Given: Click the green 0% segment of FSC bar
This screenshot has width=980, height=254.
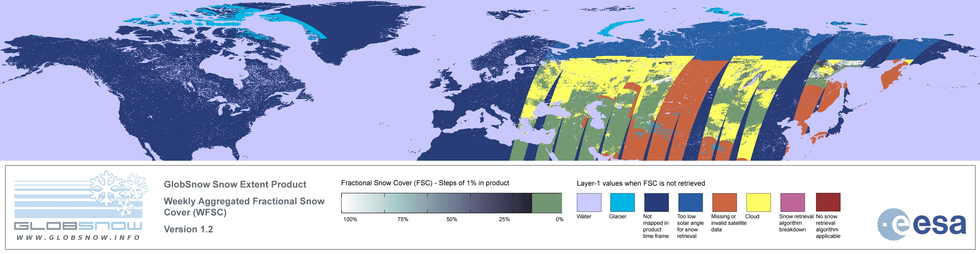Looking at the screenshot, I should pyautogui.click(x=547, y=203).
